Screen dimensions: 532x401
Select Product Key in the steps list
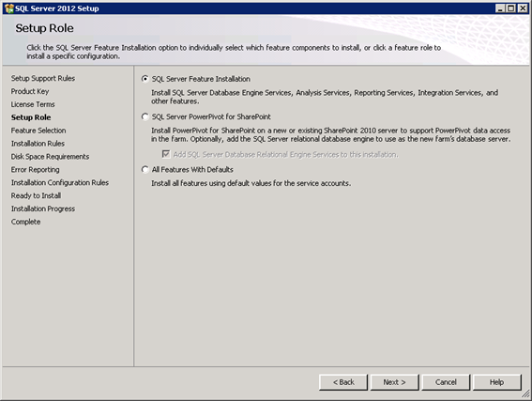point(30,91)
